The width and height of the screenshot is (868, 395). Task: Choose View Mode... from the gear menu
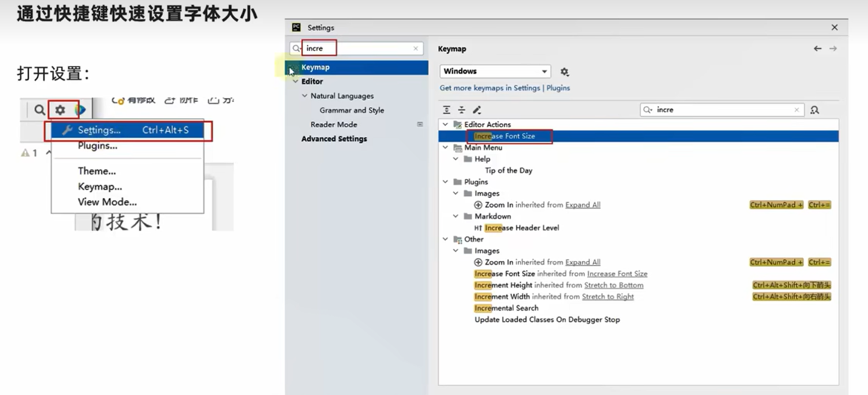point(107,202)
